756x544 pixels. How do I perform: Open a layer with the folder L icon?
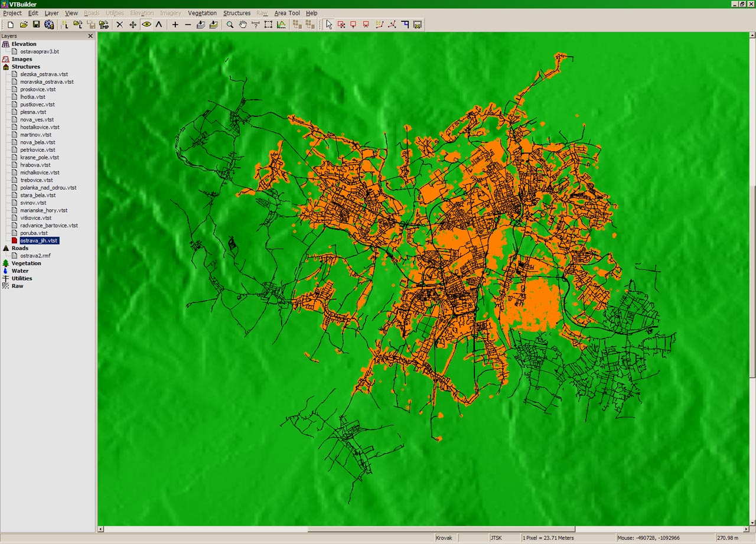coord(78,25)
